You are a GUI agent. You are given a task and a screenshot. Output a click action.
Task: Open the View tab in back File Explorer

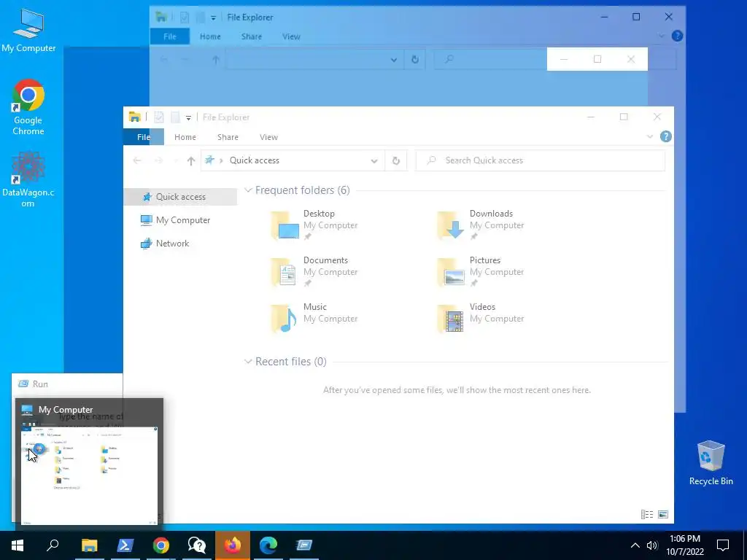pos(291,36)
